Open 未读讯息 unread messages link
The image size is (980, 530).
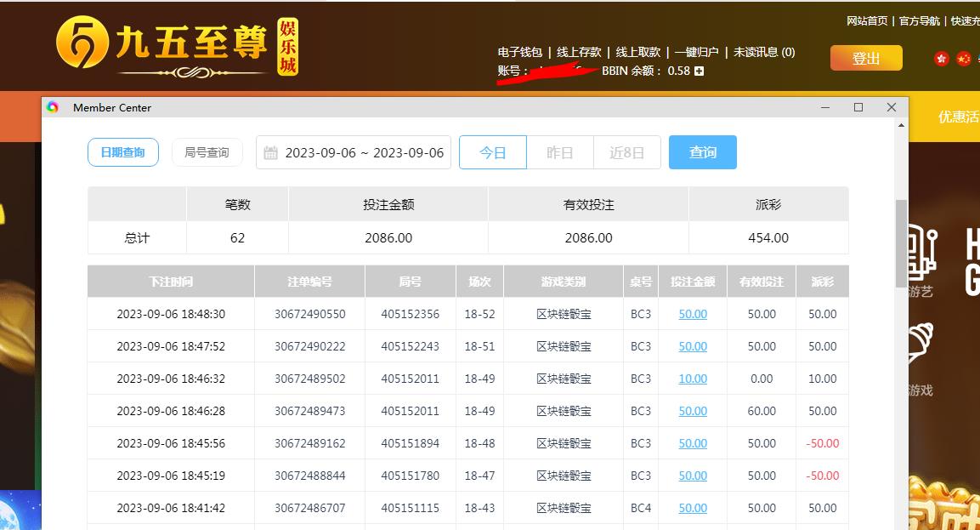pos(764,52)
